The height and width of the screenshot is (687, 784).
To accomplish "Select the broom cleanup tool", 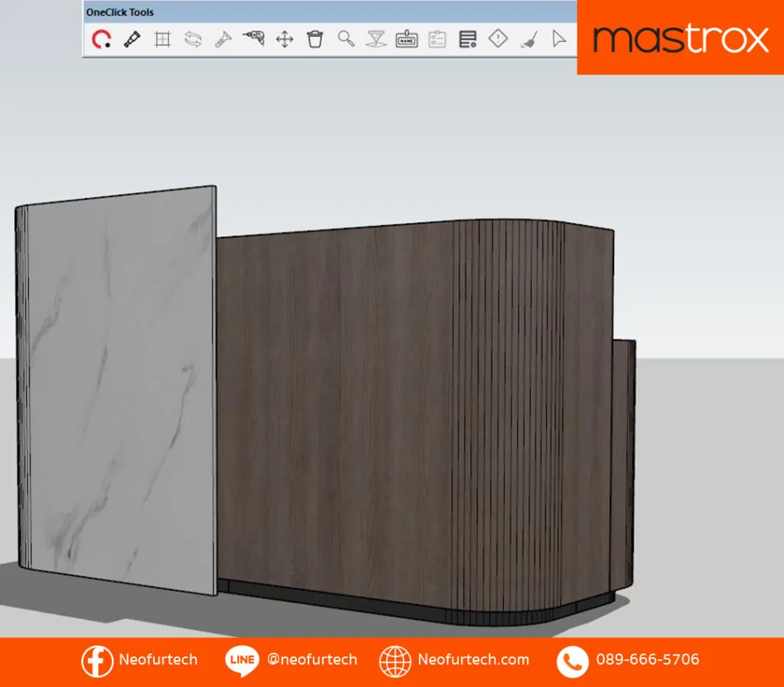I will [x=529, y=39].
